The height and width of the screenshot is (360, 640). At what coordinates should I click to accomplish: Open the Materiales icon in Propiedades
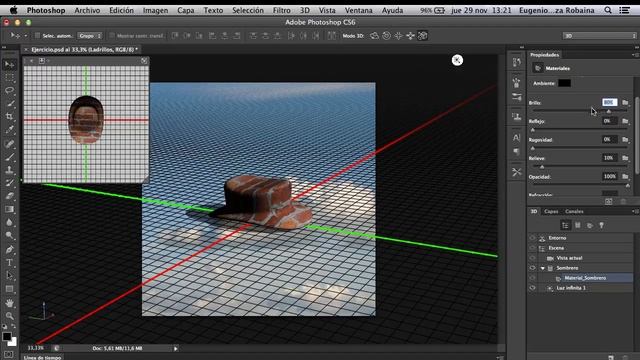pos(538,68)
